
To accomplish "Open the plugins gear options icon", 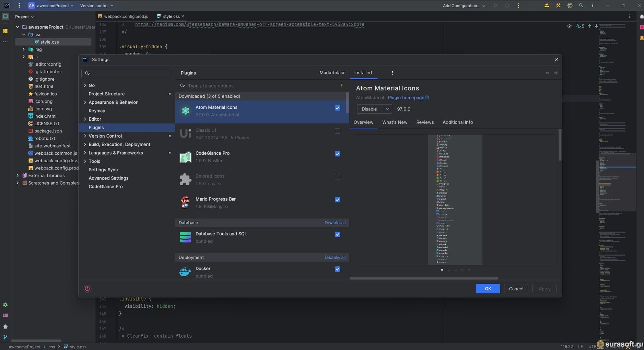I will tap(392, 73).
